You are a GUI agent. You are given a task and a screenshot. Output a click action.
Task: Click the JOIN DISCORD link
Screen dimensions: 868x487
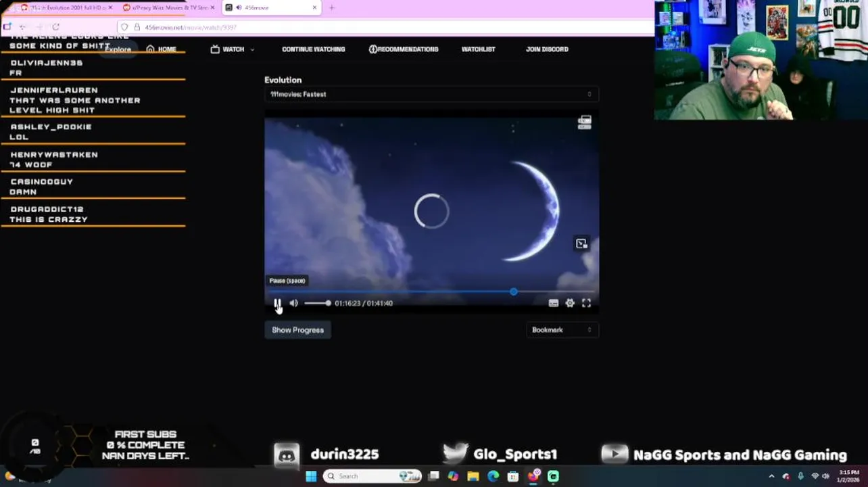[547, 49]
